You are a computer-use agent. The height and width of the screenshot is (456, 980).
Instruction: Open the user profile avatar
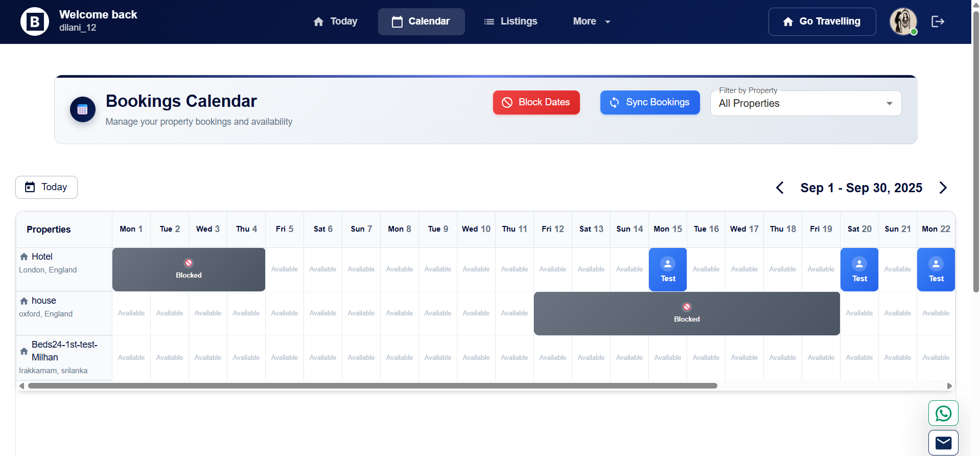coord(903,21)
